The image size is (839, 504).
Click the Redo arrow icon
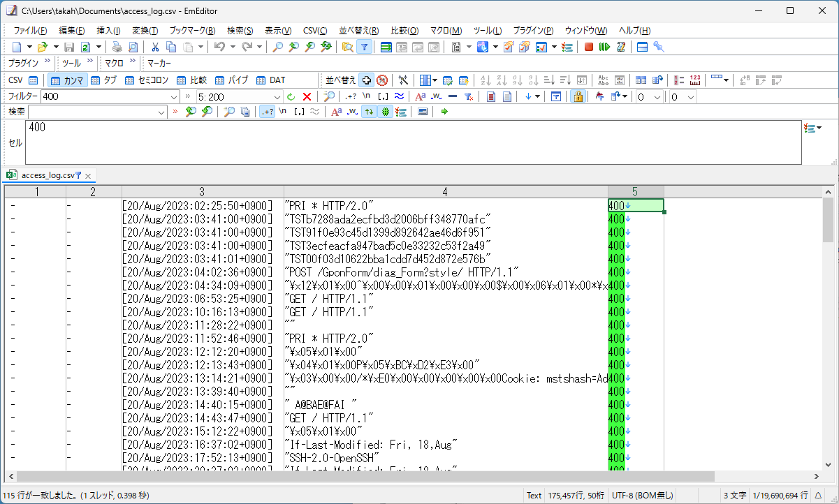tap(247, 47)
